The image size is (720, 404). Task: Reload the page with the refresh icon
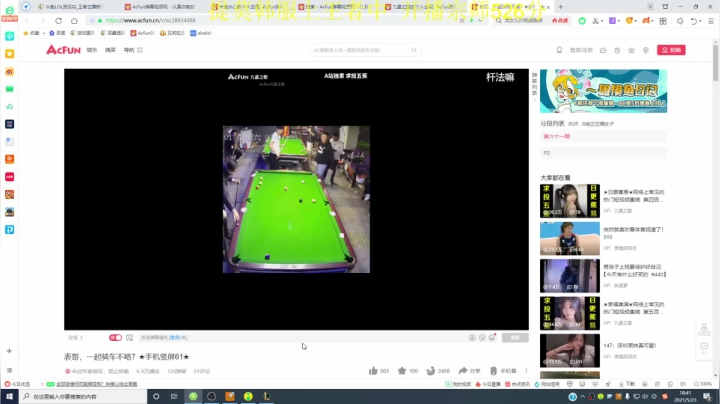pos(58,21)
